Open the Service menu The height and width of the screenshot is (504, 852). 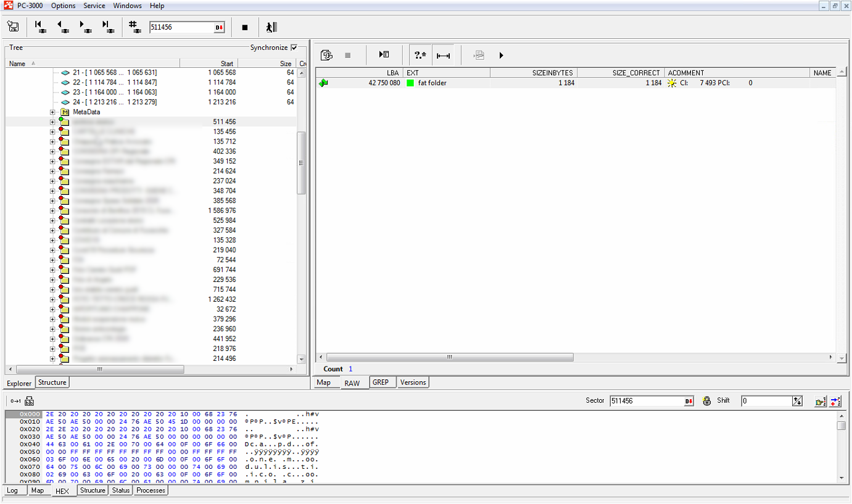click(94, 6)
